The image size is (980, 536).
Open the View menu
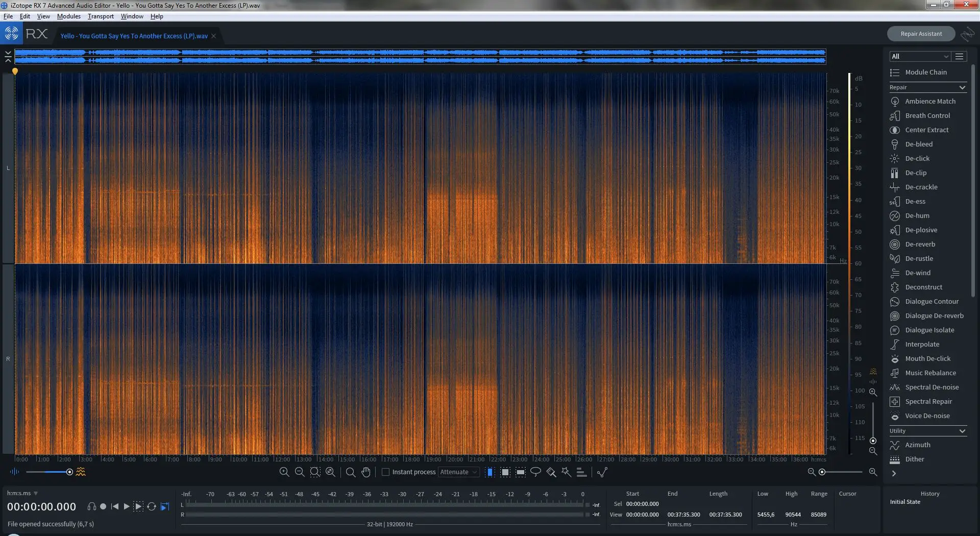click(43, 16)
